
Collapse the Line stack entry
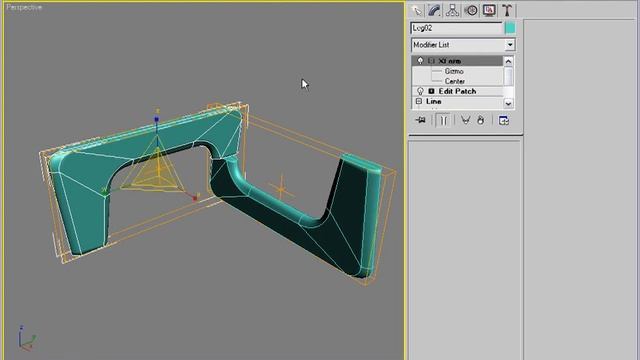pos(419,101)
